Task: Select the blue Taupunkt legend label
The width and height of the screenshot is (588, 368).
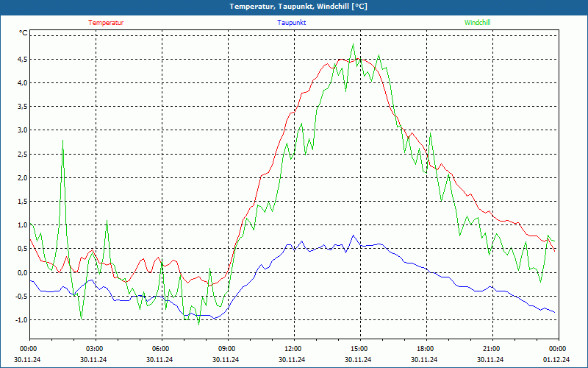Action: click(292, 23)
